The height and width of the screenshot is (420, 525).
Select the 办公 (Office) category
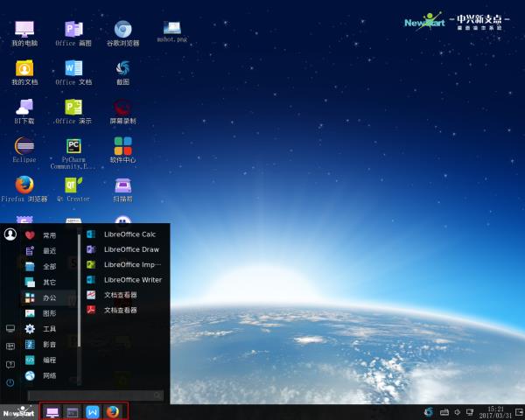click(49, 297)
